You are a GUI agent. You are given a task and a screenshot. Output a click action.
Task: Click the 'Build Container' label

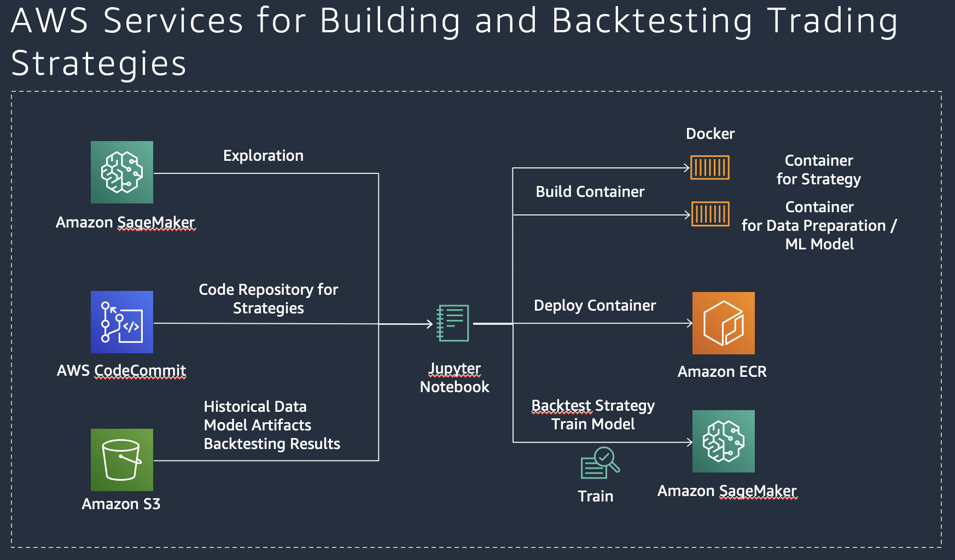[x=590, y=191]
